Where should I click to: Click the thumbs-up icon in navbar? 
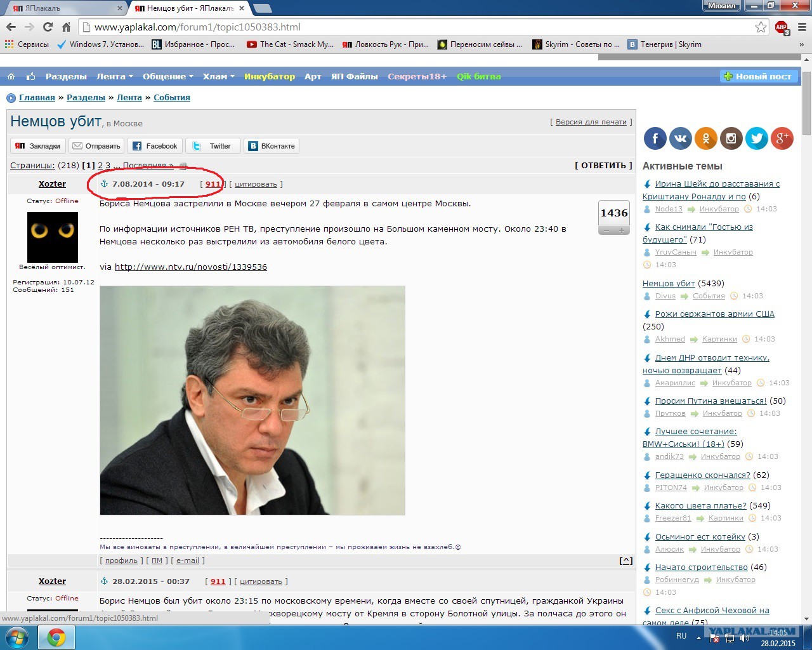pyautogui.click(x=30, y=76)
